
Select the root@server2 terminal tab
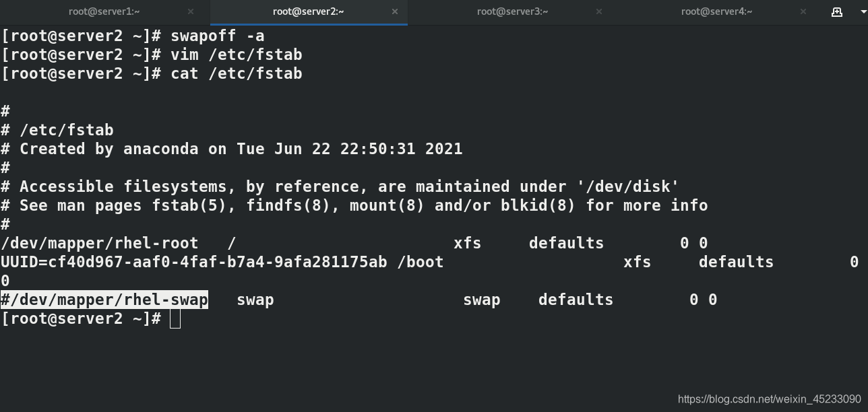[308, 11]
